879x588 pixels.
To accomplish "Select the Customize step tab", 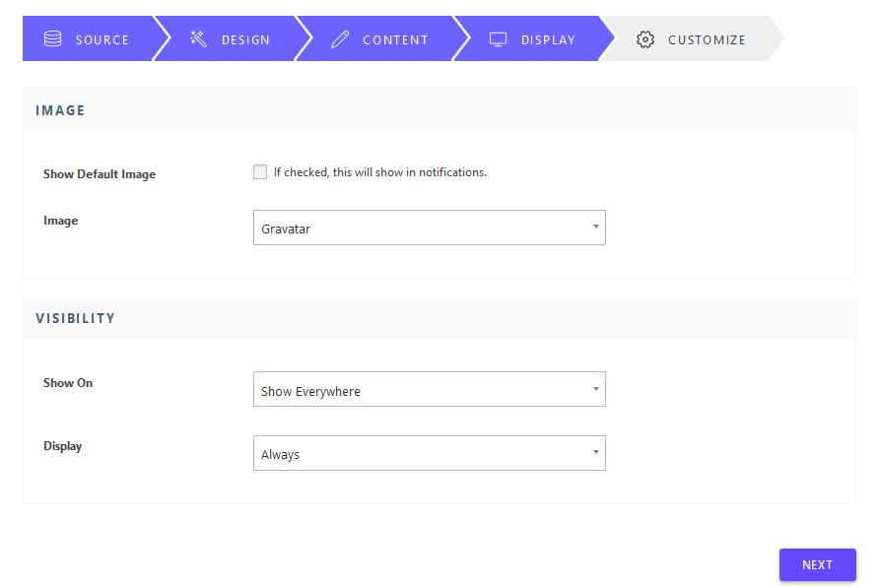I will [692, 38].
